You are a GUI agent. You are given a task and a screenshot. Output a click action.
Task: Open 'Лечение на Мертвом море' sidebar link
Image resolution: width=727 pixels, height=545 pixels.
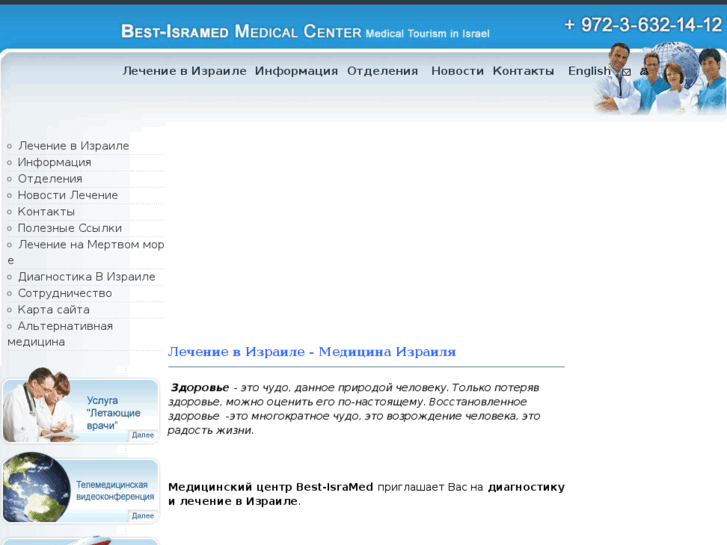coord(86,252)
